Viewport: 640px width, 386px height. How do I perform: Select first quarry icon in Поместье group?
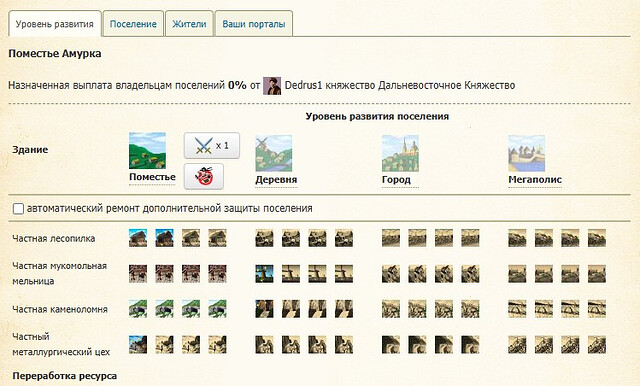138,309
